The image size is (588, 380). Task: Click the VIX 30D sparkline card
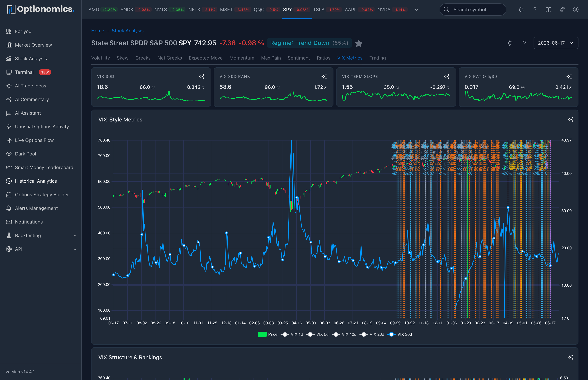151,87
